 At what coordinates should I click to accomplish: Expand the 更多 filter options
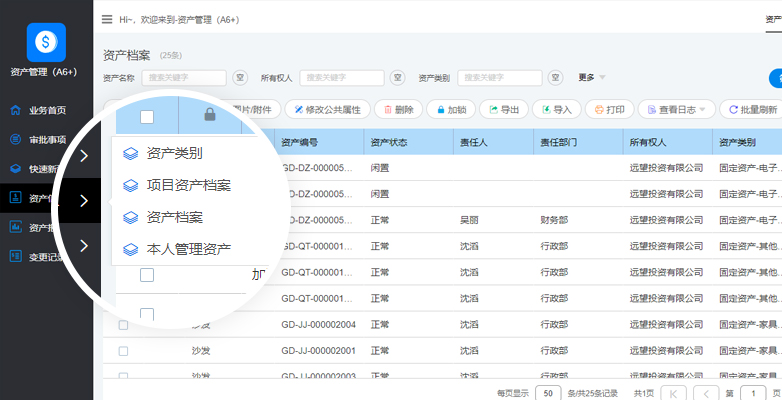pyautogui.click(x=592, y=77)
